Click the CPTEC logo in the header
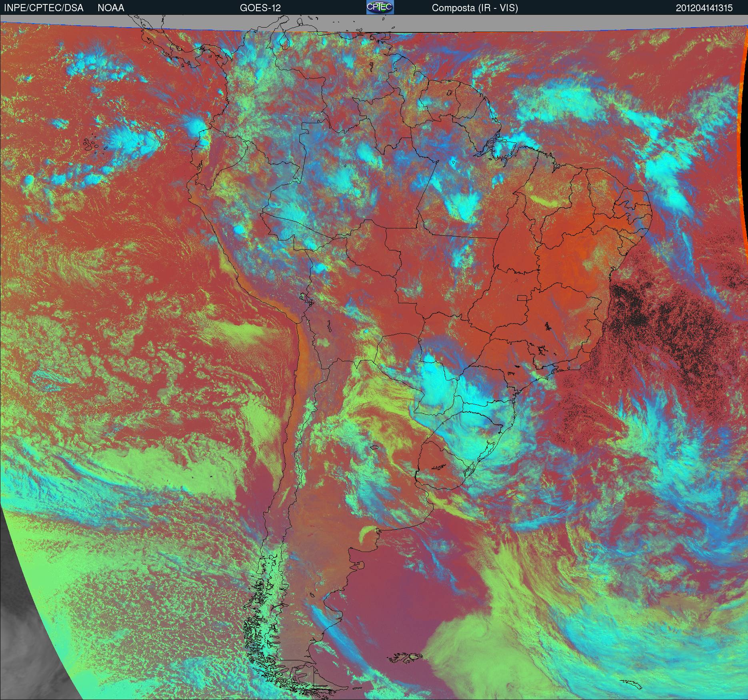 coord(380,7)
